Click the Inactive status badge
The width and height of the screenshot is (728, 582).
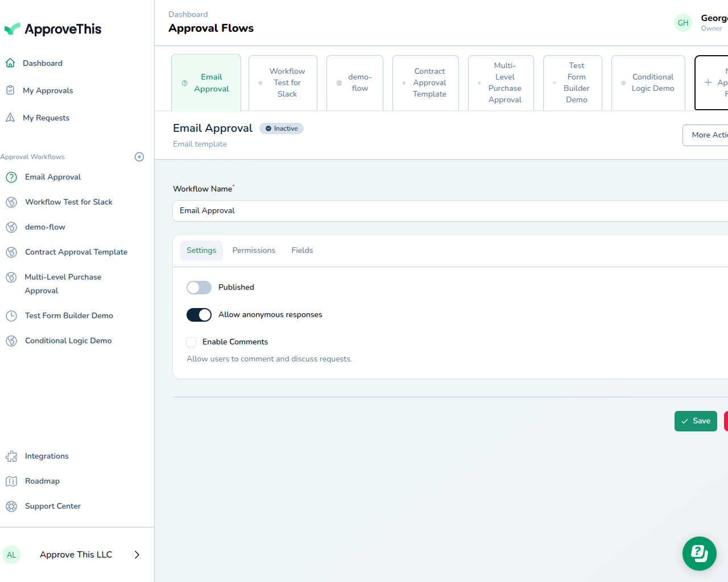tap(282, 128)
